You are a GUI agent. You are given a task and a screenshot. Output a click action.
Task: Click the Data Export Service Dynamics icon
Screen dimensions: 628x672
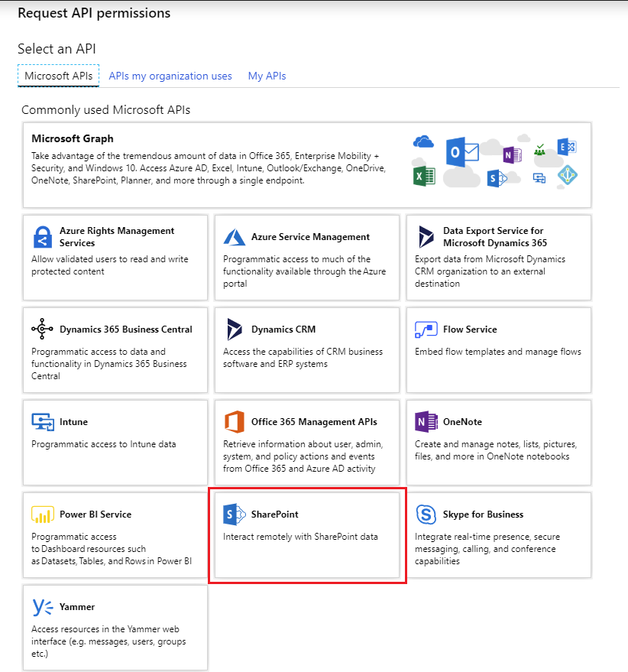(426, 236)
